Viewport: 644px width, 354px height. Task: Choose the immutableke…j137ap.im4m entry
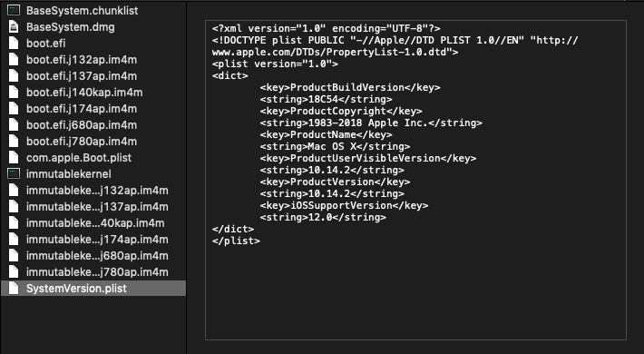[x=93, y=206]
